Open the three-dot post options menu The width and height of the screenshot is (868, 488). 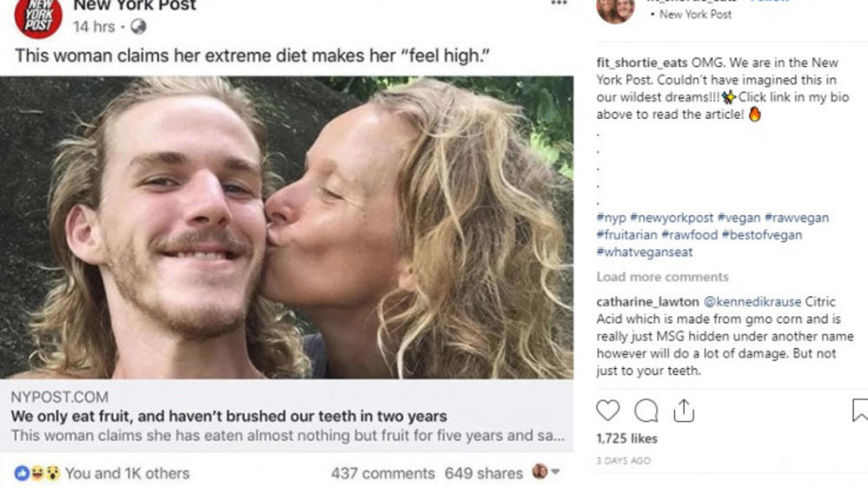pos(559,4)
